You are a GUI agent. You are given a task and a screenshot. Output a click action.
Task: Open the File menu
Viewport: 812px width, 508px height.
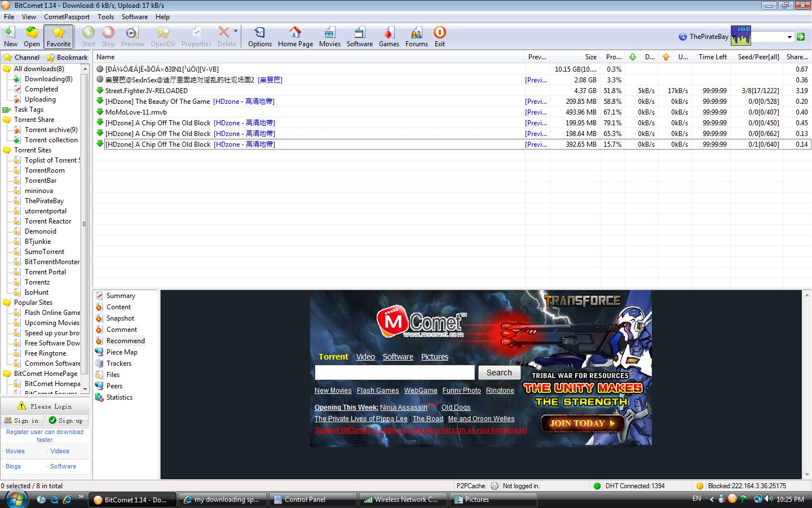pyautogui.click(x=9, y=17)
